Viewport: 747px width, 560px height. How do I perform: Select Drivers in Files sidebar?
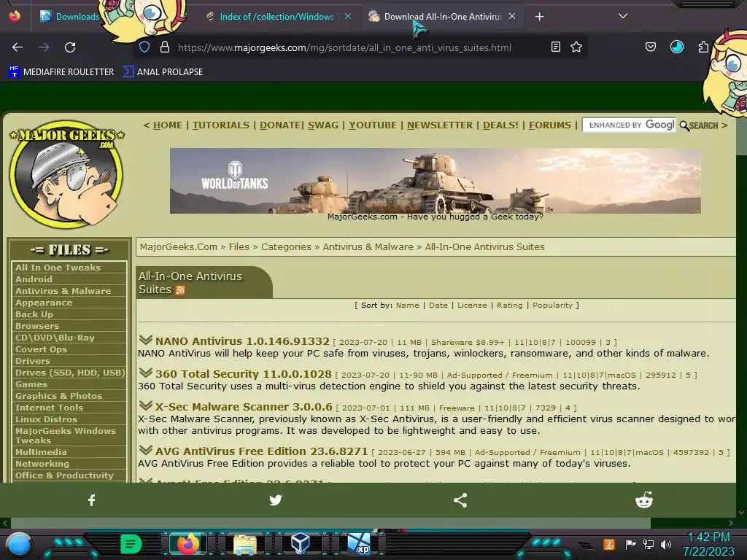pyautogui.click(x=32, y=361)
